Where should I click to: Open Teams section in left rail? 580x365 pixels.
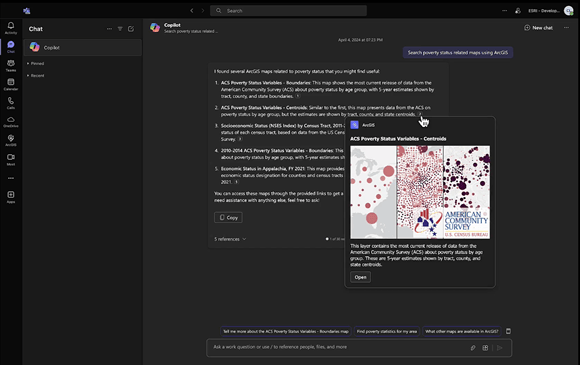[x=11, y=65]
